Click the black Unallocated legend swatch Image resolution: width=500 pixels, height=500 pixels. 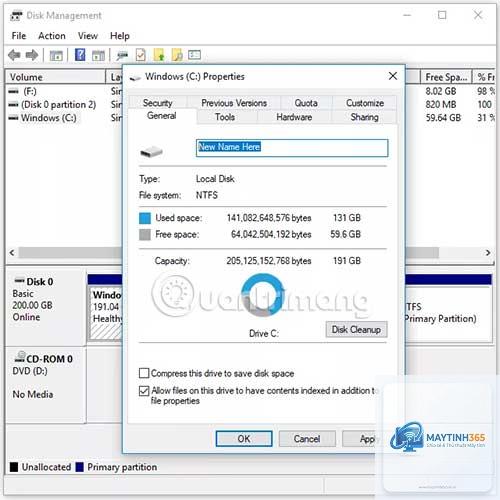14,467
